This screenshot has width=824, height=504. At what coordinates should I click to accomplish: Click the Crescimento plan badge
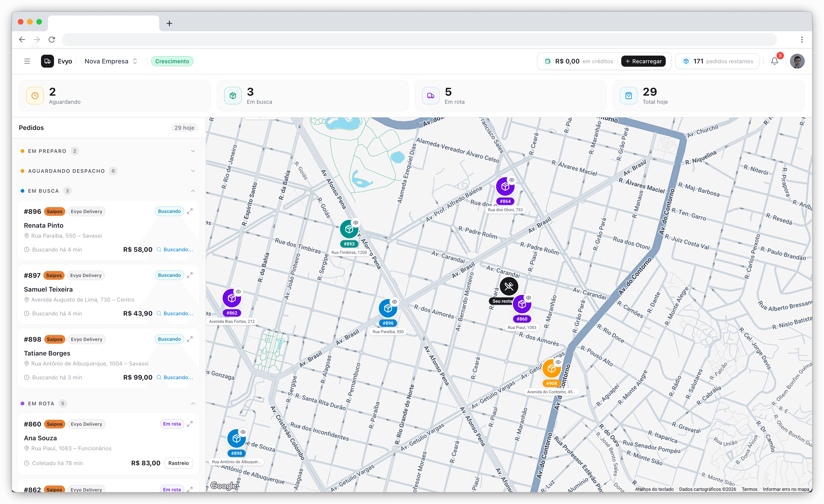(172, 61)
